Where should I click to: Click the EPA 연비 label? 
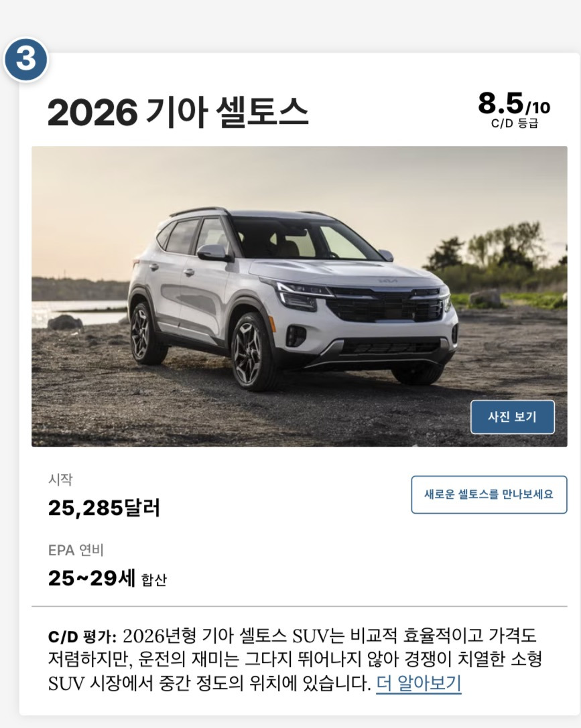(x=76, y=550)
